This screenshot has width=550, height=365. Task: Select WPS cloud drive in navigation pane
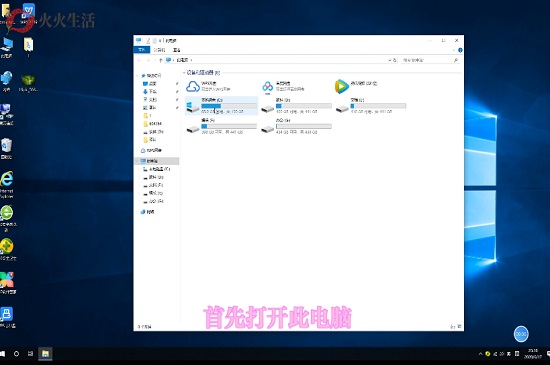pyautogui.click(x=151, y=150)
